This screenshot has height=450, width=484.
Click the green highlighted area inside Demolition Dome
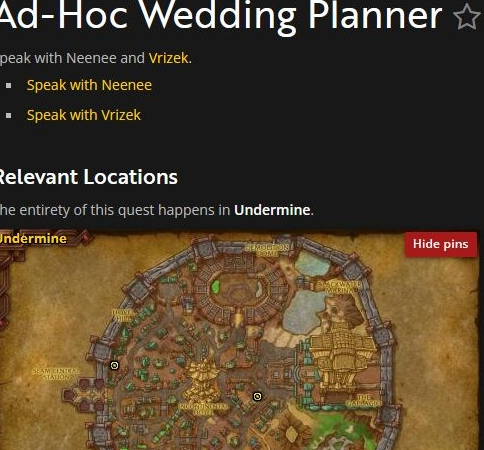(216, 287)
